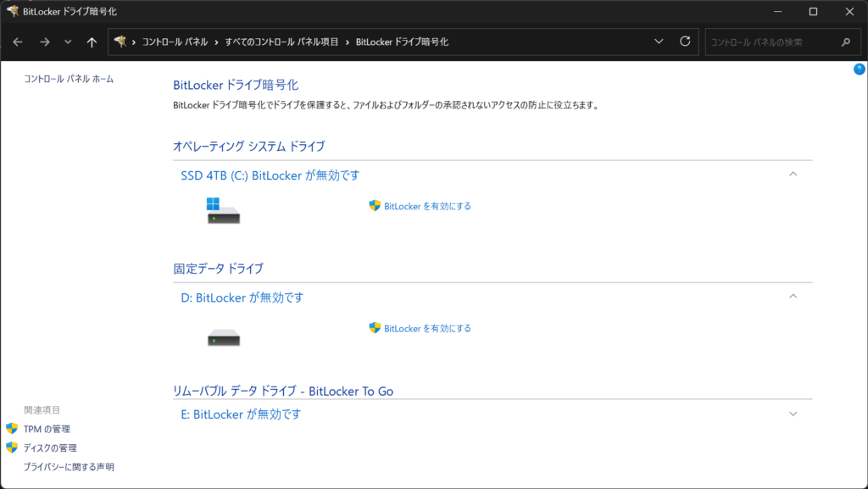Image resolution: width=868 pixels, height=489 pixels.
Task: Open help with the blue question icon
Action: (860, 69)
